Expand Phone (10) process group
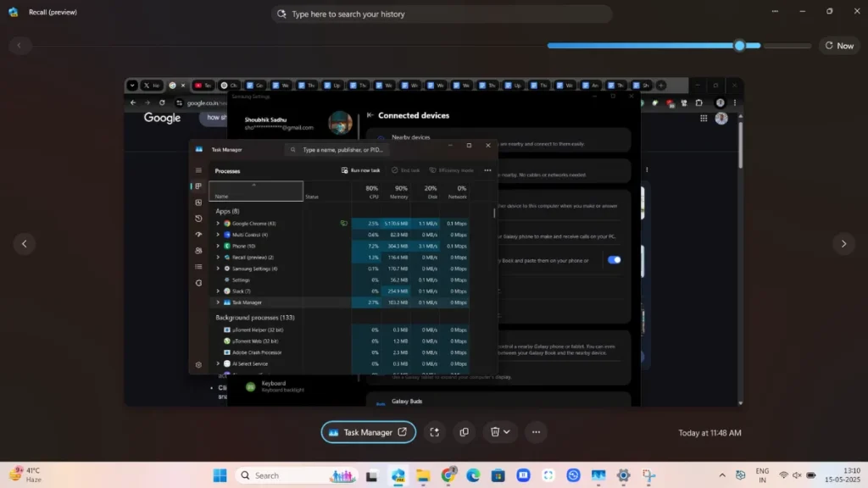 pyautogui.click(x=218, y=246)
